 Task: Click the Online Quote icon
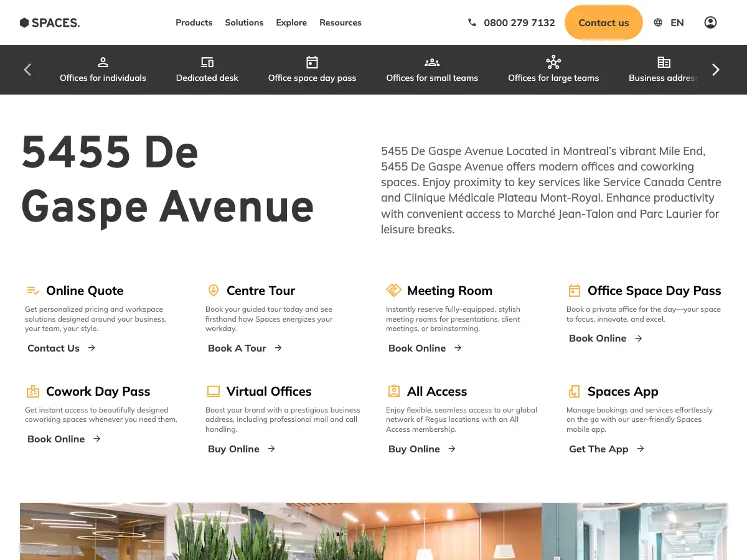(33, 291)
